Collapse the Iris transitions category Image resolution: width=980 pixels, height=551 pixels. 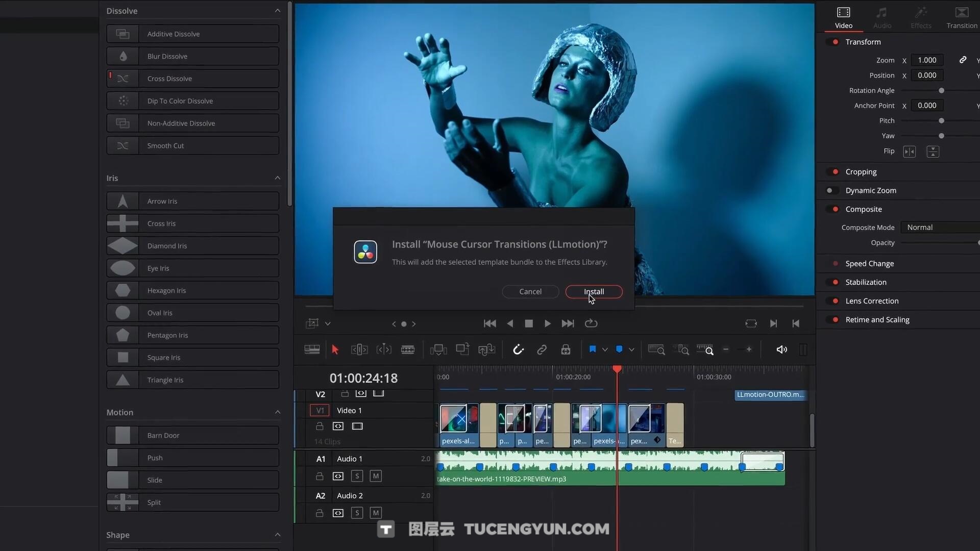(277, 178)
